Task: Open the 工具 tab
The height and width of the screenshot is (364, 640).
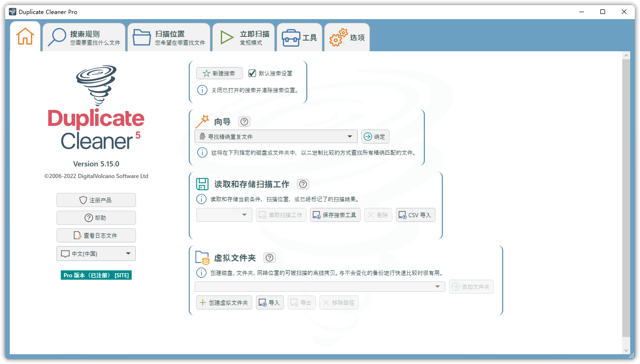Action: tap(299, 38)
